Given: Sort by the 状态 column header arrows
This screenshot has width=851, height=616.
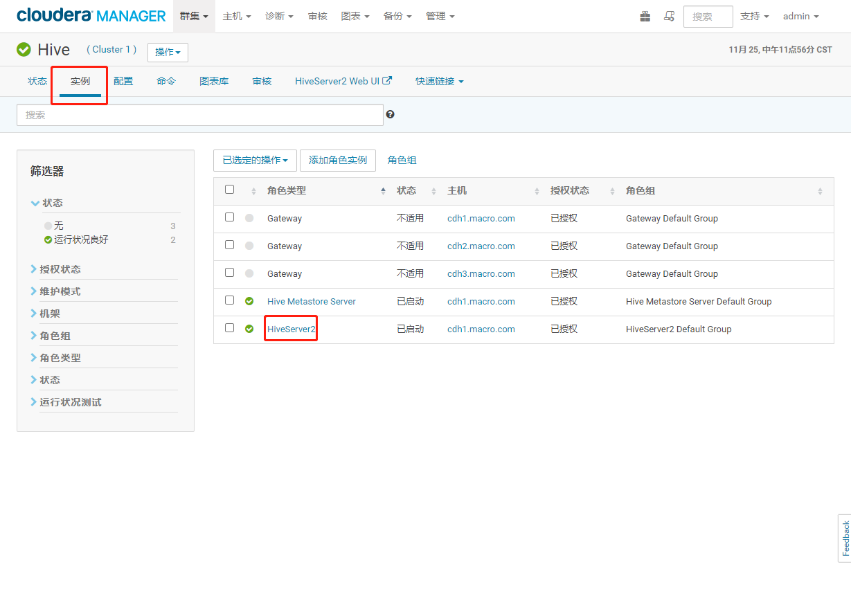Looking at the screenshot, I should pos(434,191).
